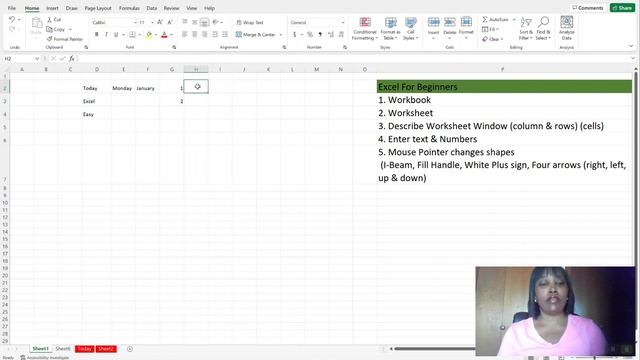Screen dimensions: 640x360
Task: Increase font size with larger A
Action: (160, 22)
